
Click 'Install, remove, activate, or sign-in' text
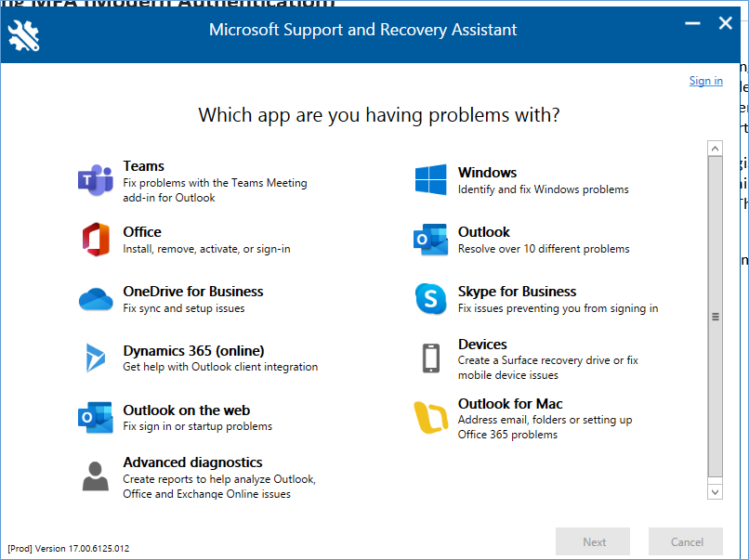click(206, 249)
